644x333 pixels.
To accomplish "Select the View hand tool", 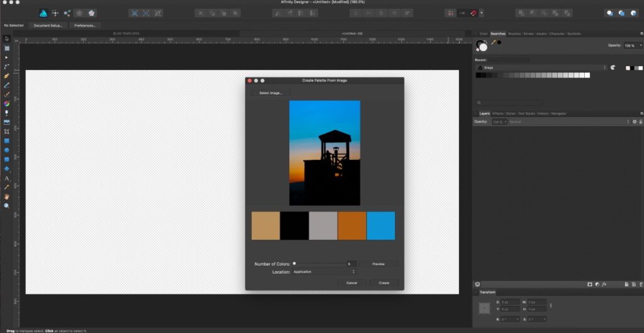I will (x=6, y=197).
